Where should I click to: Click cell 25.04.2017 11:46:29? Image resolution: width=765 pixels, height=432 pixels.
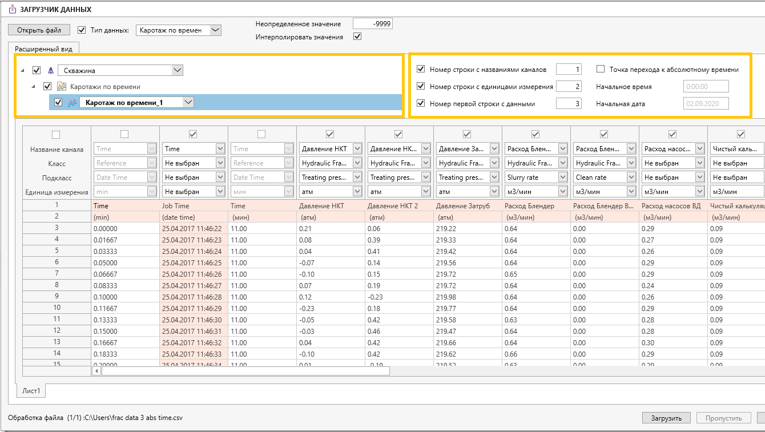(194, 309)
